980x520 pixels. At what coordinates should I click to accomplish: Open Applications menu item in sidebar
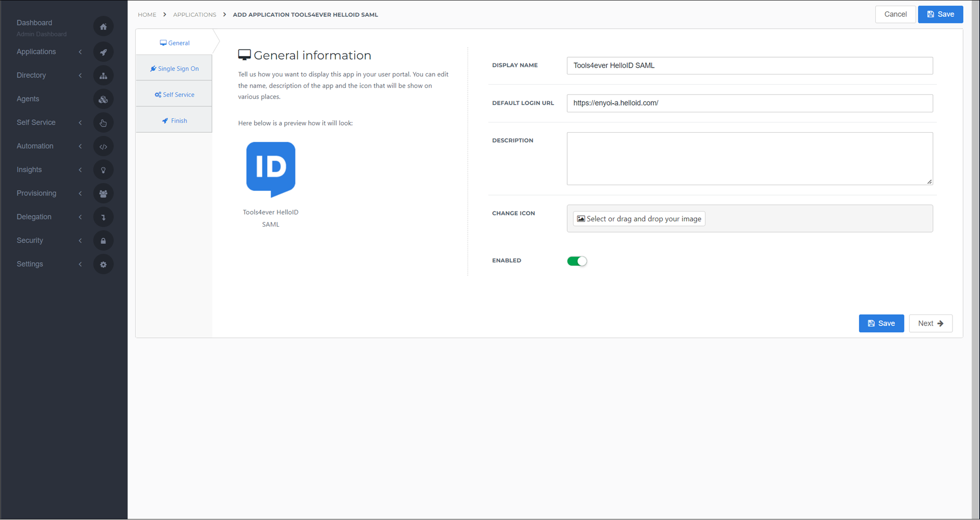36,52
